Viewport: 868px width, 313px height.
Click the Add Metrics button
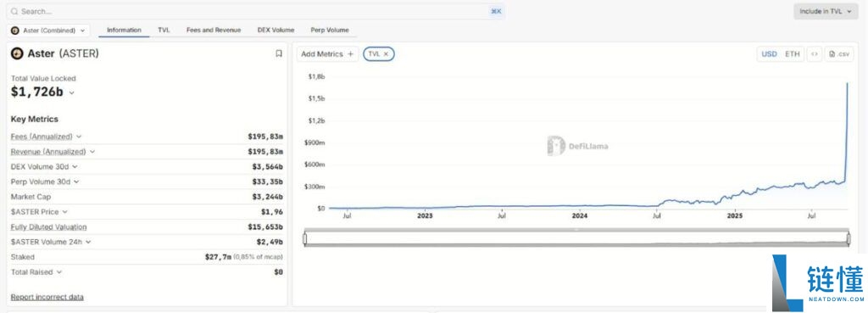coord(327,53)
